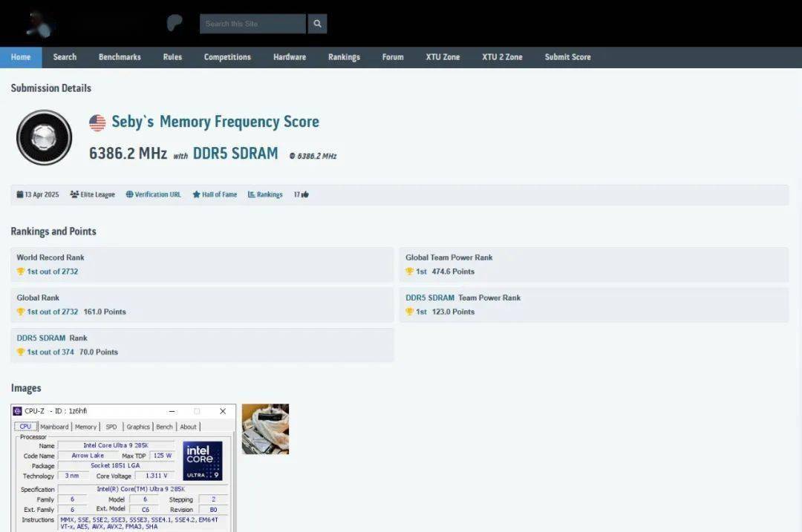Click the thumbs-up like icon showing 17

[x=305, y=194]
